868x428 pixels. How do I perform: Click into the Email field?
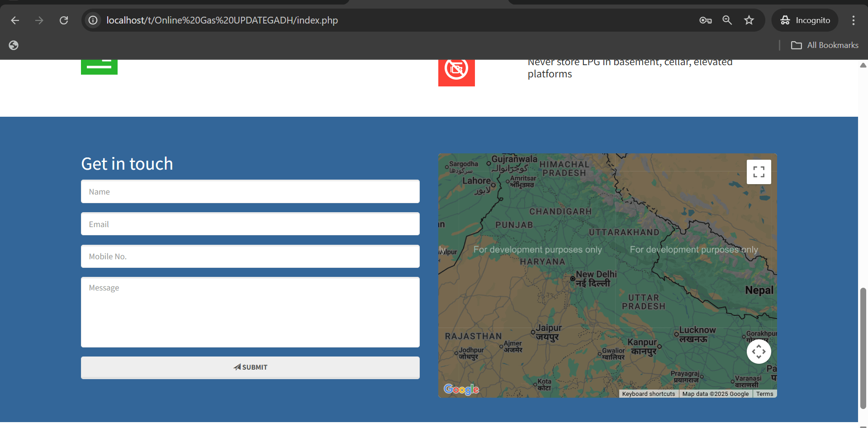point(250,224)
